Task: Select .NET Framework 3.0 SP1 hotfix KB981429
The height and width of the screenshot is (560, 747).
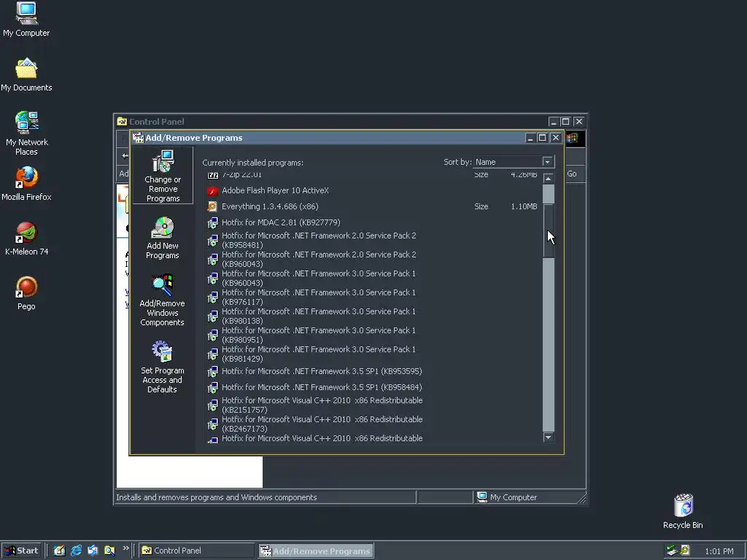Action: (x=319, y=354)
